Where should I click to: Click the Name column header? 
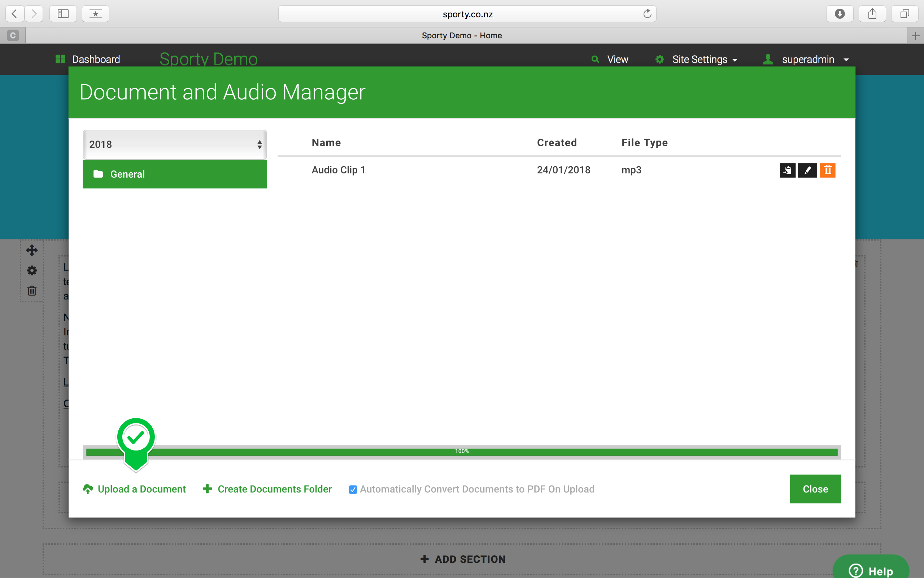326,143
